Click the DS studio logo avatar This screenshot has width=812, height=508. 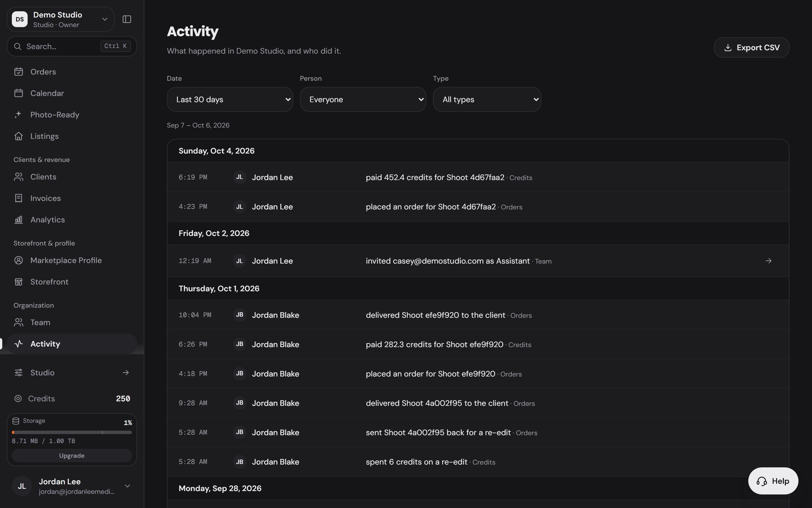pos(20,19)
